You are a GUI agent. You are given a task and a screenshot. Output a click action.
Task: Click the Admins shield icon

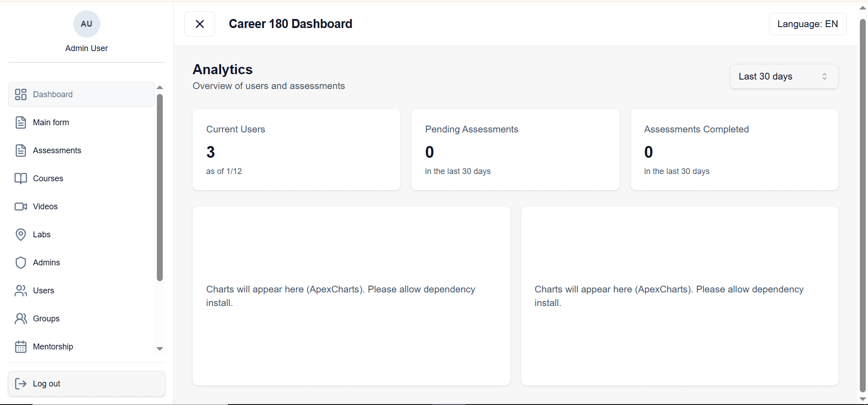pyautogui.click(x=21, y=263)
